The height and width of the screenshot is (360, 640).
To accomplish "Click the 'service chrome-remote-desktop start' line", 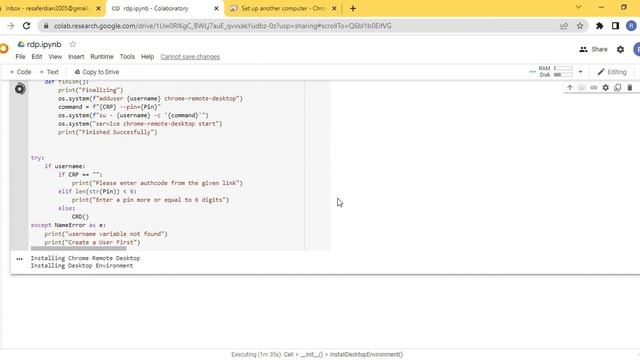I will pyautogui.click(x=140, y=123).
